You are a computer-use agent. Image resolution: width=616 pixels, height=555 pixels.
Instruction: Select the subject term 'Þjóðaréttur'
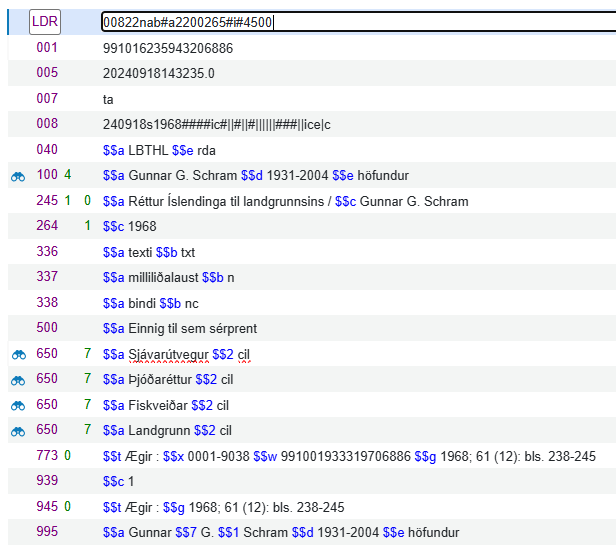point(160,379)
